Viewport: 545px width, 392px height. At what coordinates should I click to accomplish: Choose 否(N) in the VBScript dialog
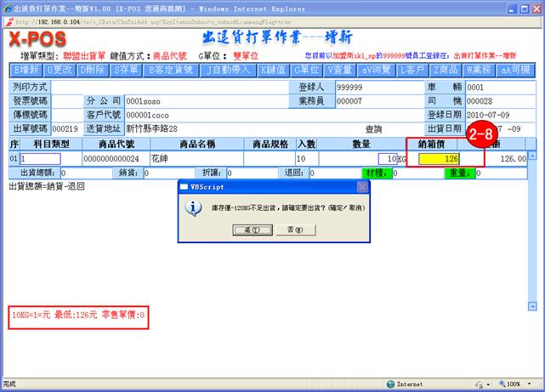pyautogui.click(x=293, y=230)
